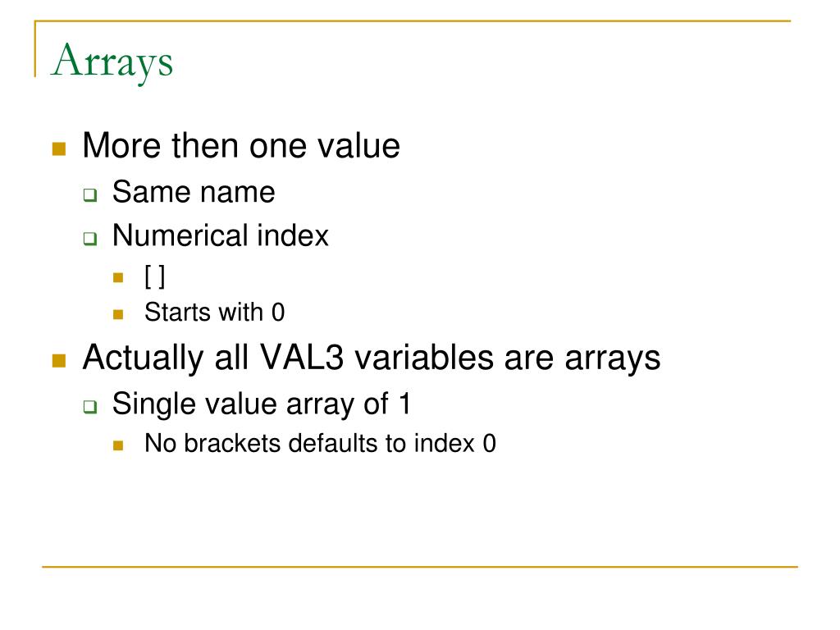Screen dimensions: 840x630
Task: Click the gold border line above the title
Action: pyautogui.click(x=413, y=21)
